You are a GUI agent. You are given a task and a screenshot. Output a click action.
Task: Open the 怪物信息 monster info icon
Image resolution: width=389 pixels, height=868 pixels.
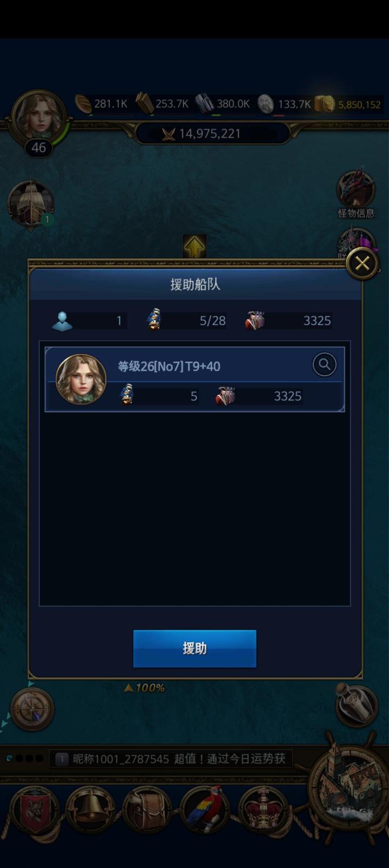tap(356, 193)
